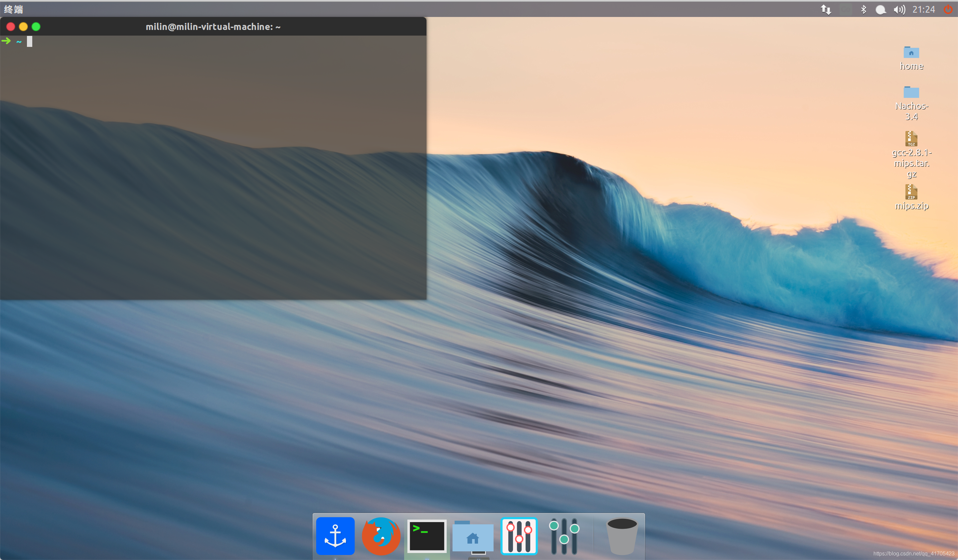Open the settings icon with green sliders

click(564, 536)
